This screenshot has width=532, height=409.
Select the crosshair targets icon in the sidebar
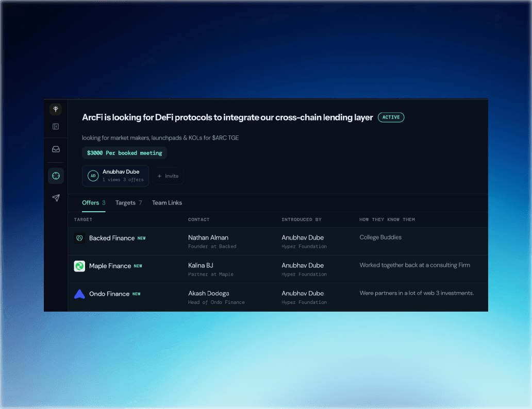tap(56, 176)
